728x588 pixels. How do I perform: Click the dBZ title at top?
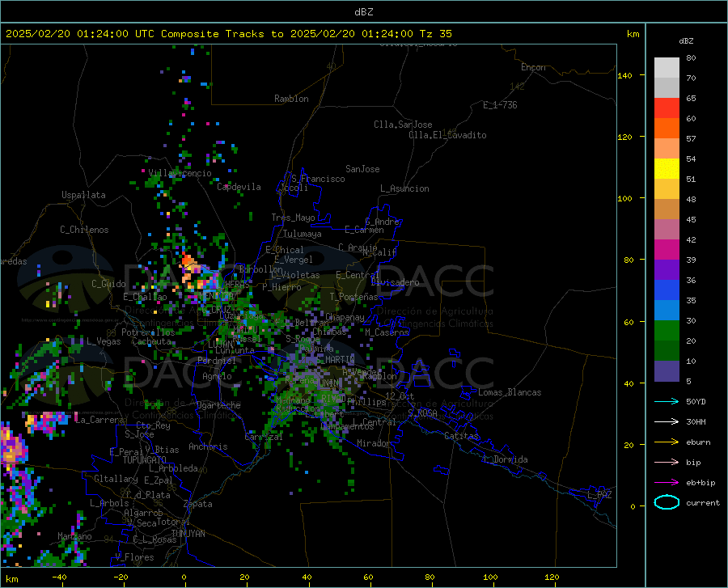pos(363,12)
